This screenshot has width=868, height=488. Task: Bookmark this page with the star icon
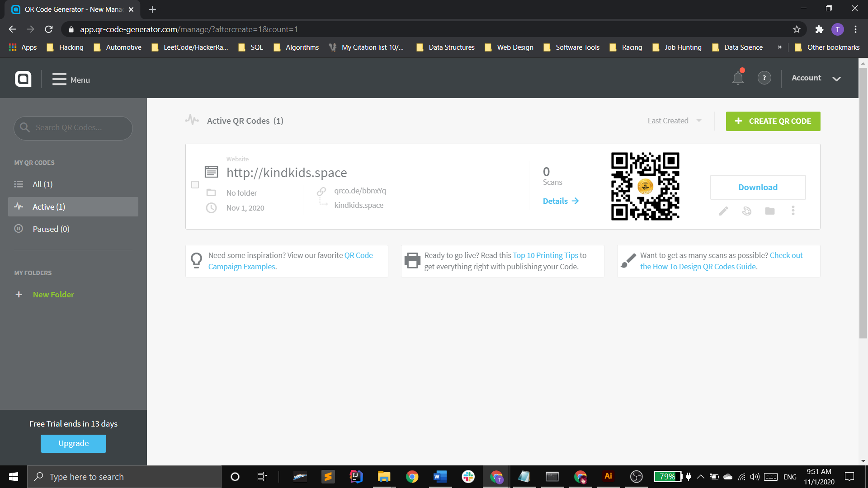click(797, 29)
